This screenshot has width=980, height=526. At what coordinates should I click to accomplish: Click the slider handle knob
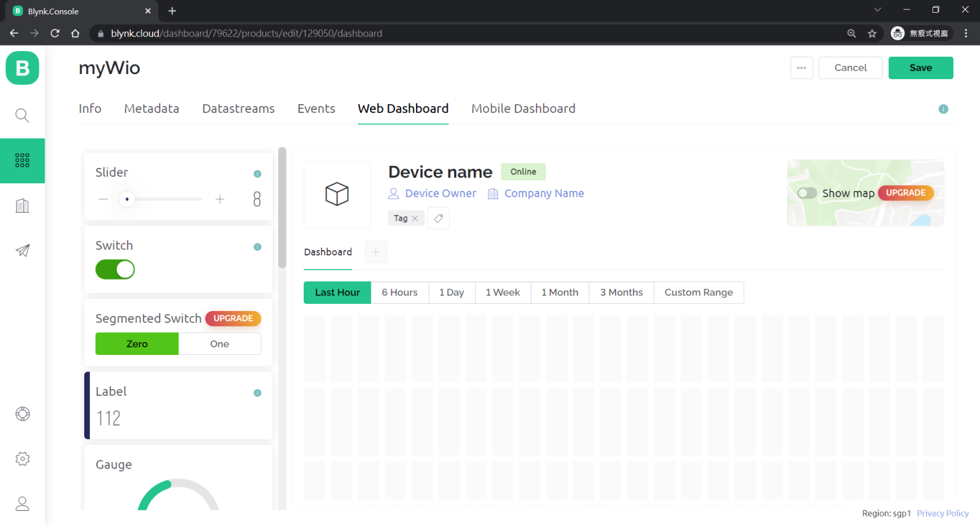[x=127, y=199]
